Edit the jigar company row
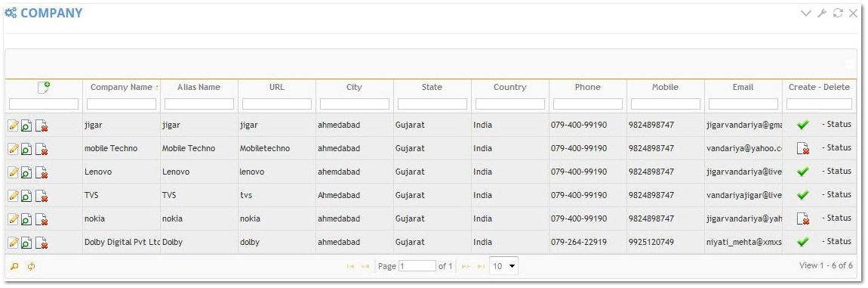This screenshot has width=868, height=288. [14, 125]
